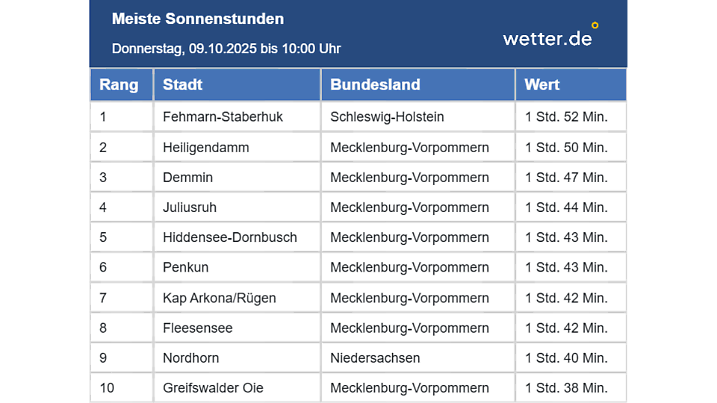717x403 pixels.
Task: Click the Meiste Sonnenstunden title
Action: (x=198, y=19)
